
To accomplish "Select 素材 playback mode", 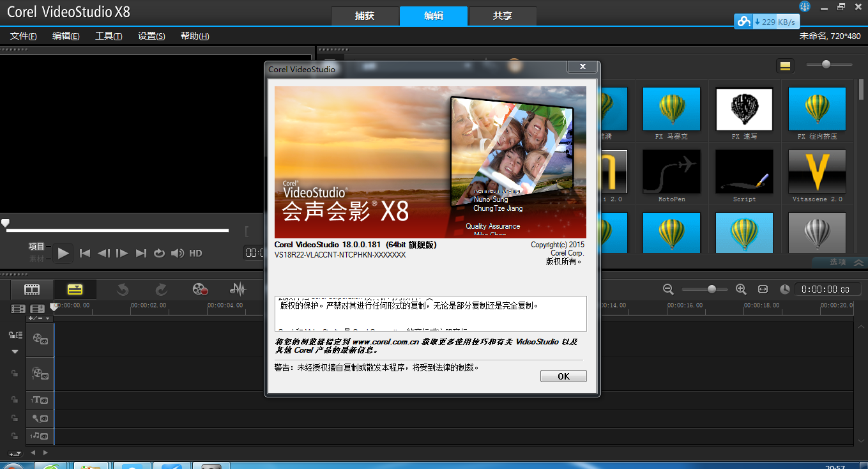I will point(36,259).
